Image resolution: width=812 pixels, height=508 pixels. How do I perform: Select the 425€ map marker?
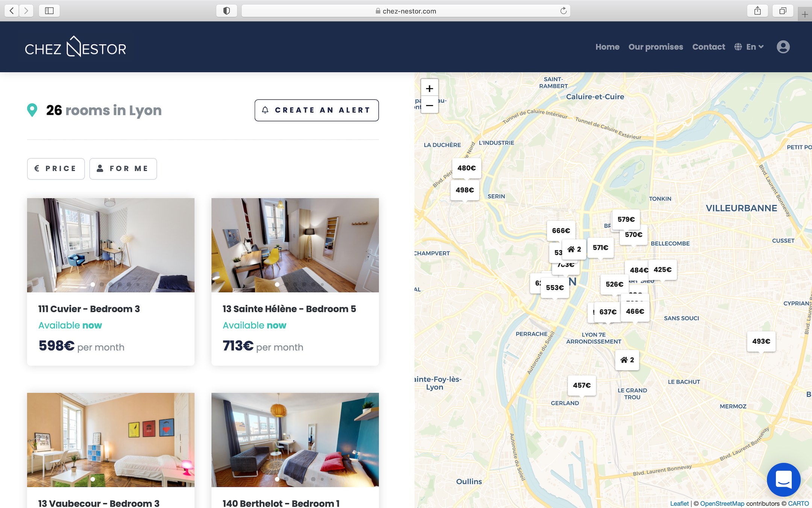coord(662,269)
